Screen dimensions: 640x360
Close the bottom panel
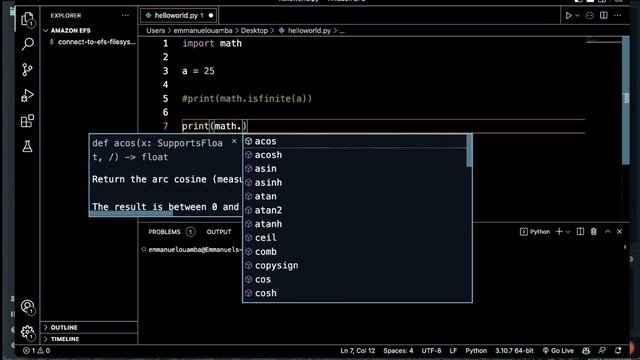coord(620,232)
